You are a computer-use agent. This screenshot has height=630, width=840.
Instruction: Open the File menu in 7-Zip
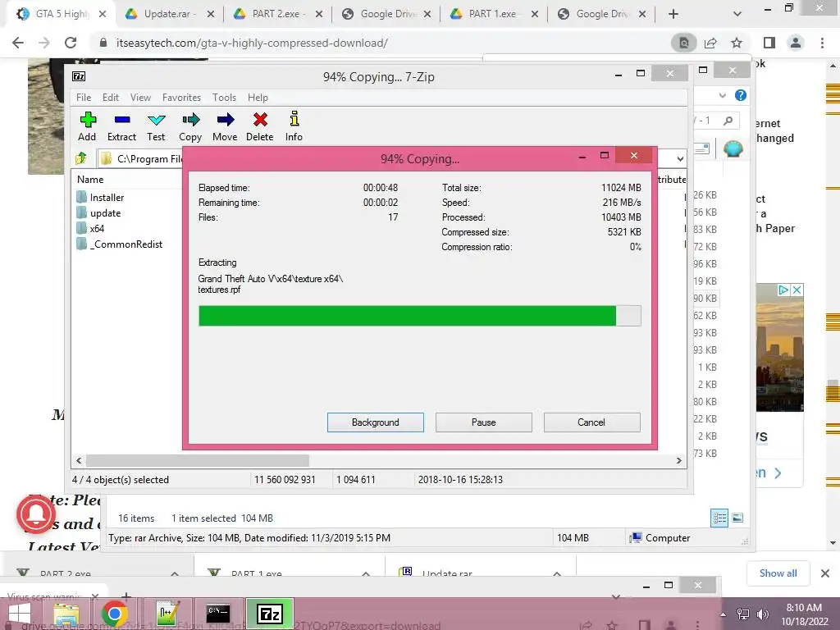84,98
